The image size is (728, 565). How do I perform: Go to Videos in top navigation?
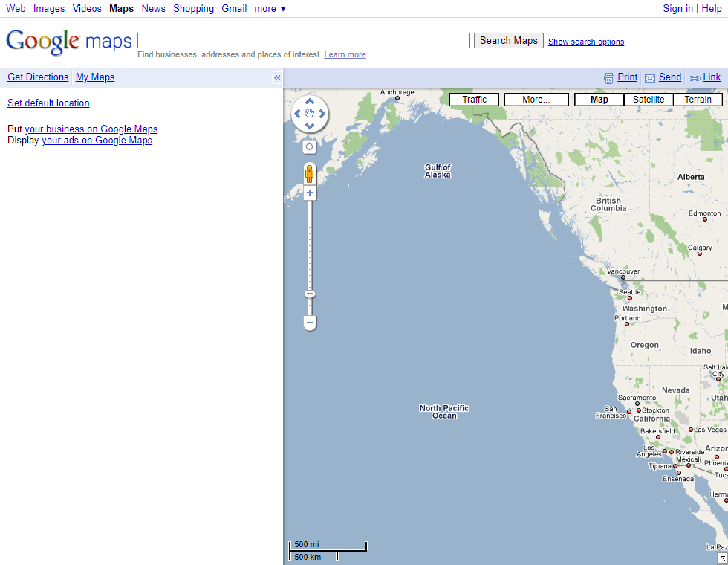pyautogui.click(x=87, y=9)
